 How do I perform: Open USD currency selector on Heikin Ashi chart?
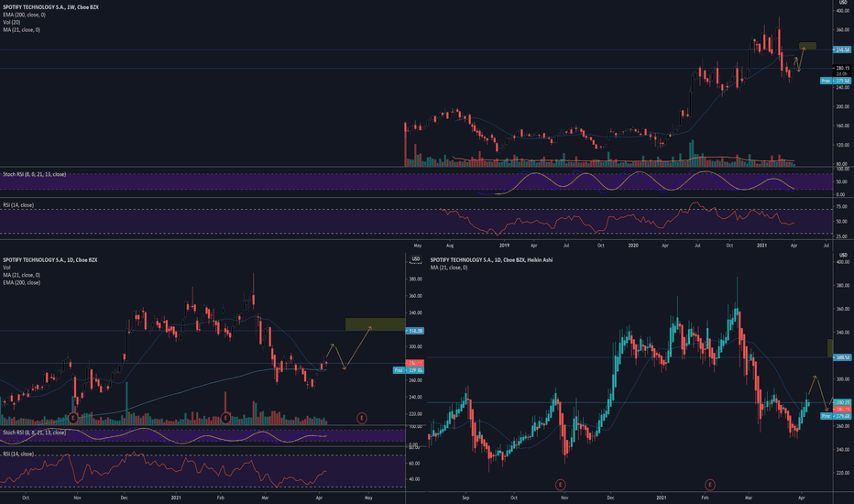click(x=843, y=255)
